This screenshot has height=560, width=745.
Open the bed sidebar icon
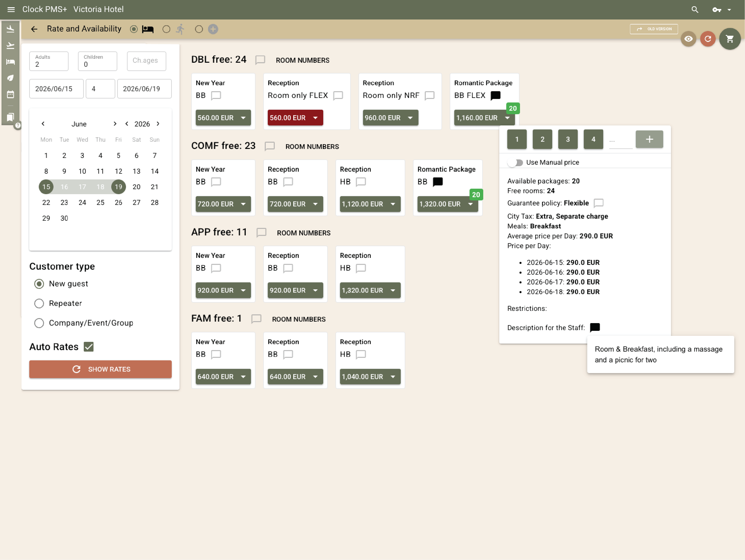click(x=10, y=62)
